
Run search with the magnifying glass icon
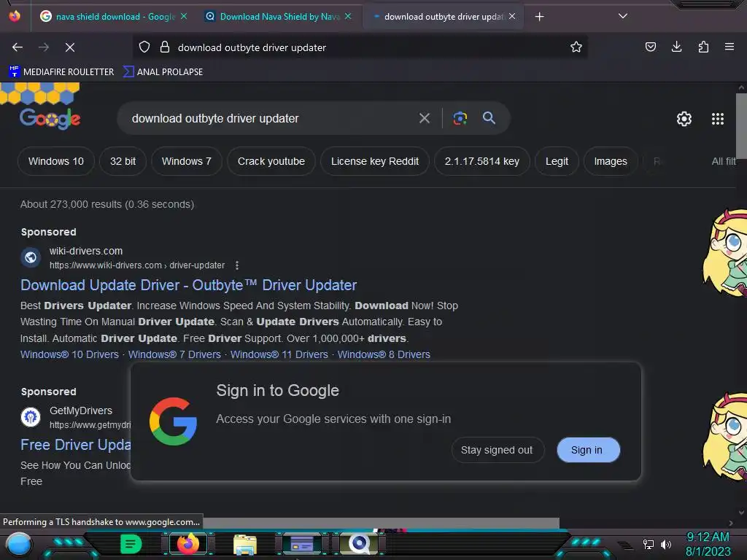(489, 118)
